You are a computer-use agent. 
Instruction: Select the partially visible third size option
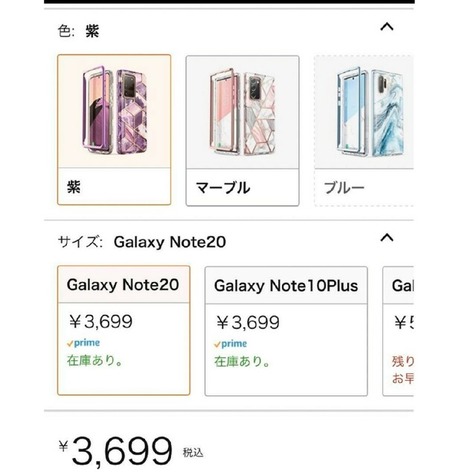(399, 331)
